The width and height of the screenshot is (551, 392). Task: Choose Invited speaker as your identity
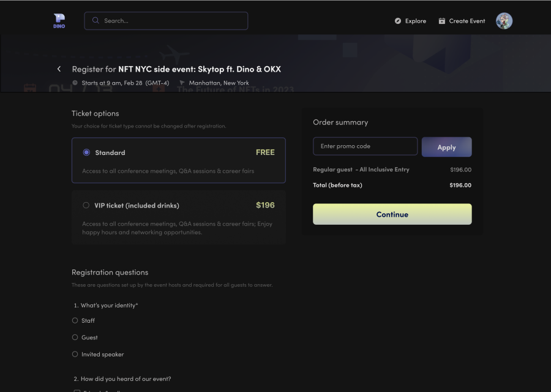(75, 355)
